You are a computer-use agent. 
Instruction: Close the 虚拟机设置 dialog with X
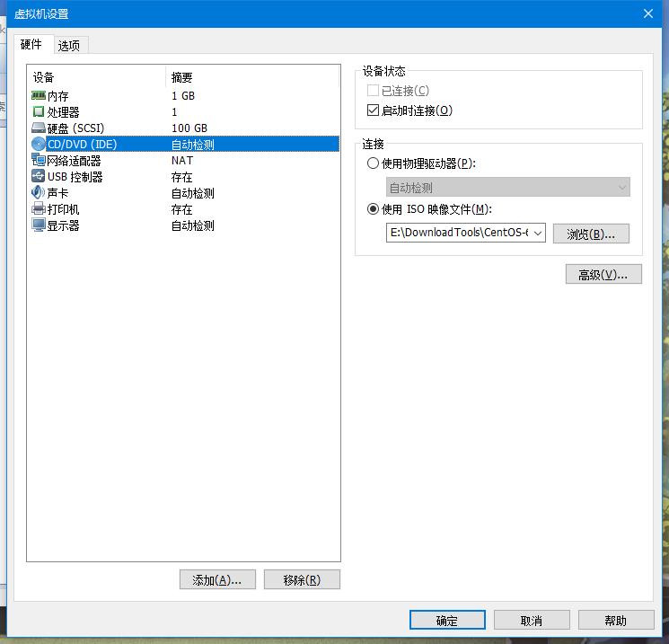click(x=648, y=13)
